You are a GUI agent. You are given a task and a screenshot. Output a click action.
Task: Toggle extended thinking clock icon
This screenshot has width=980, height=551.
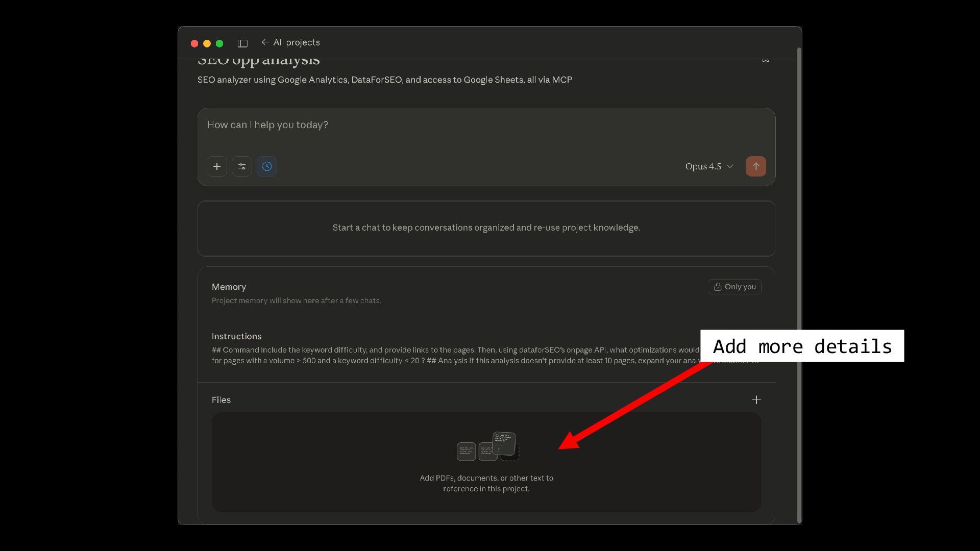tap(267, 166)
